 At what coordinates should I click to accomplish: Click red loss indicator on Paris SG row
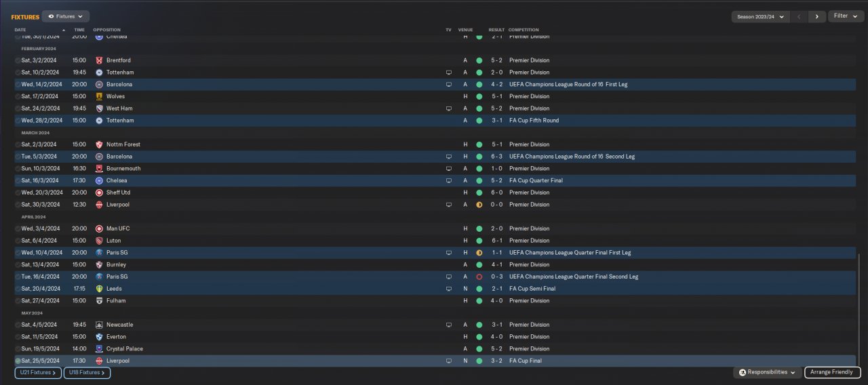click(x=479, y=277)
